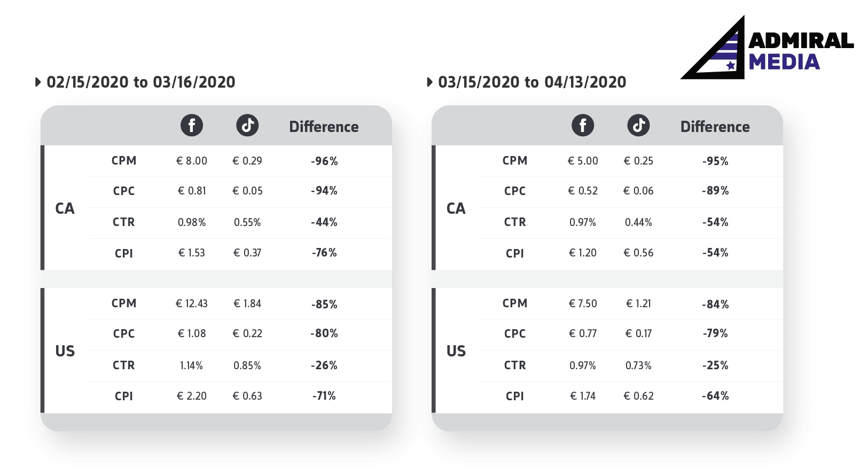Image resolution: width=868 pixels, height=474 pixels.
Task: Click the US label in the left table
Action: click(x=65, y=351)
